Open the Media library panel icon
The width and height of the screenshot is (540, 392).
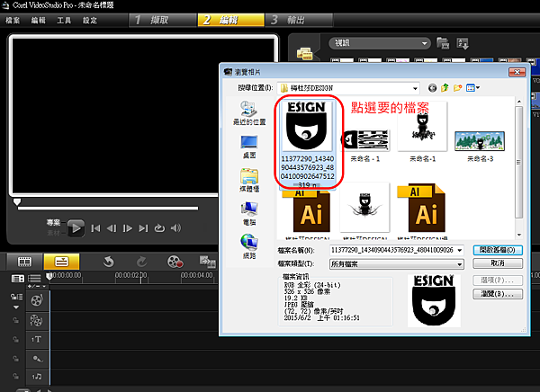click(x=304, y=53)
